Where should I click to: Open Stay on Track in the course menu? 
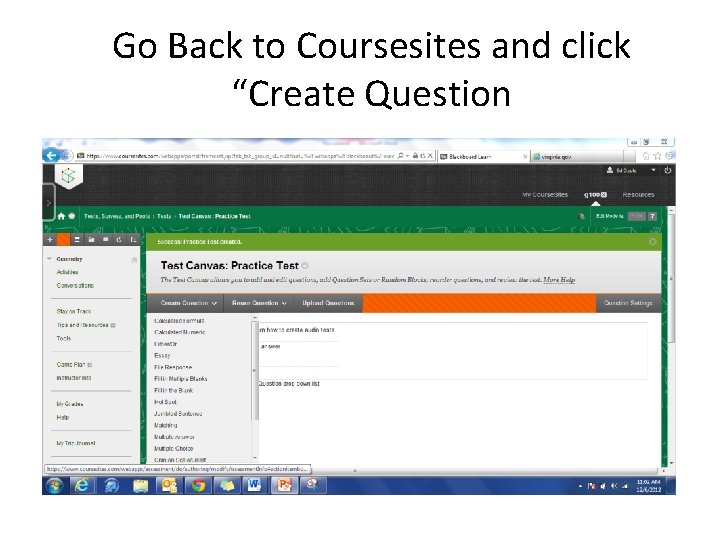pyautogui.click(x=74, y=311)
